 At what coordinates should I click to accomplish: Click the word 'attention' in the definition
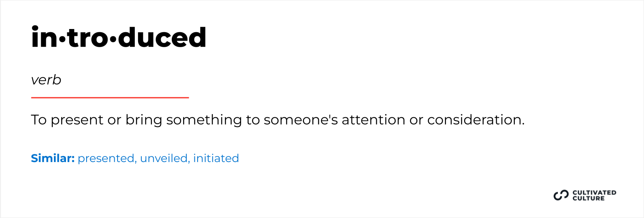tap(373, 120)
